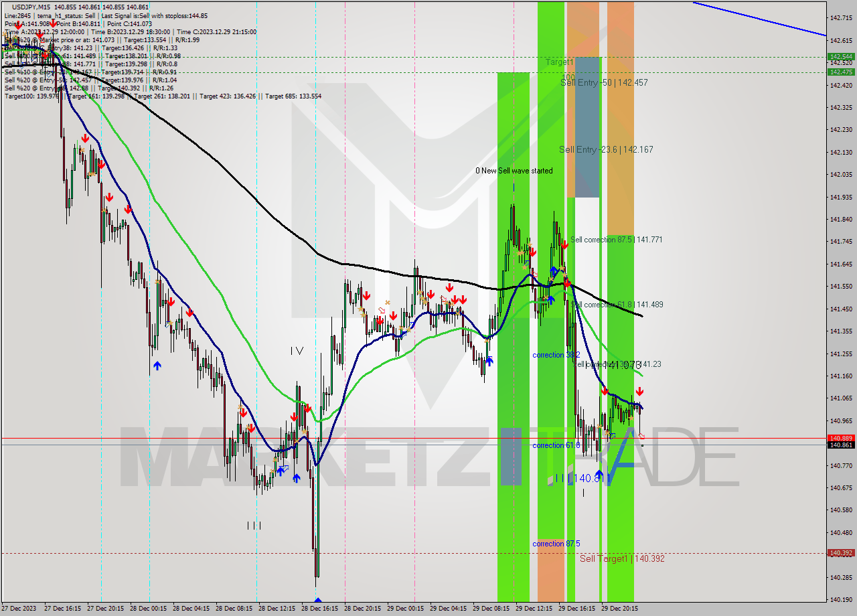The height and width of the screenshot is (616, 857).
Task: Click the grey-blue rectangle near Sell Entry -50
Action: click(x=587, y=127)
